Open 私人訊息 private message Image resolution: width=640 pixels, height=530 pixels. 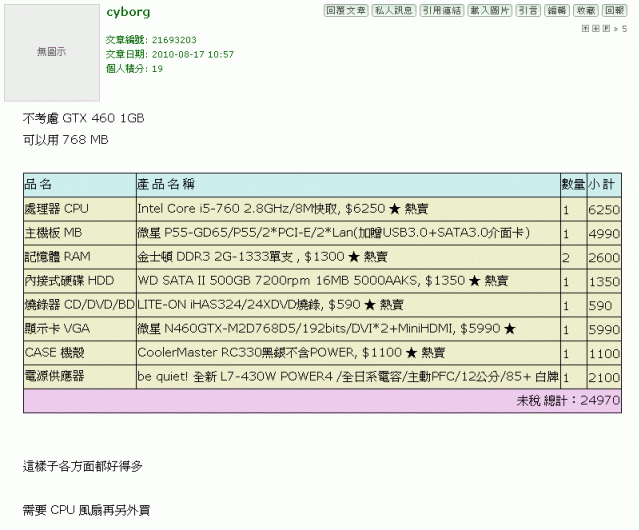(x=393, y=11)
